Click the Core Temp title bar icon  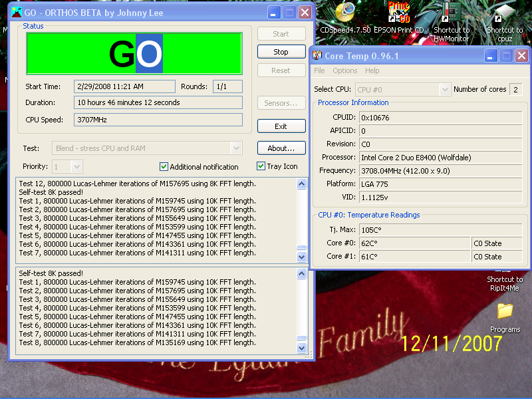317,55
